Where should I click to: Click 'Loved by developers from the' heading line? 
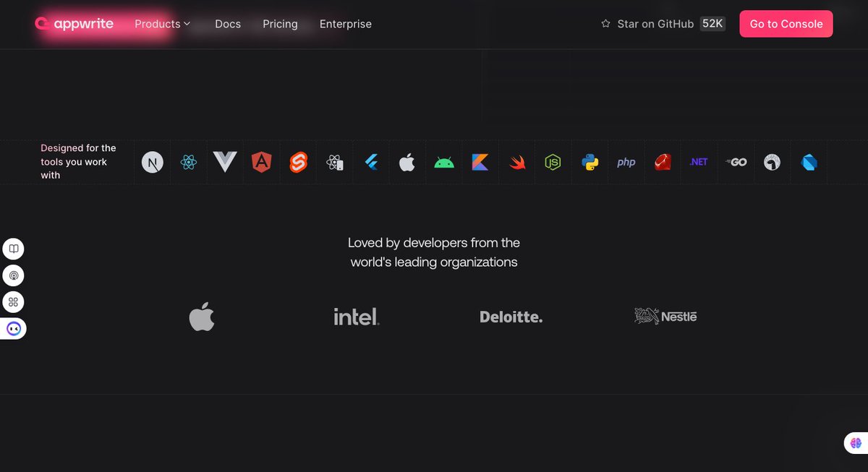(434, 243)
